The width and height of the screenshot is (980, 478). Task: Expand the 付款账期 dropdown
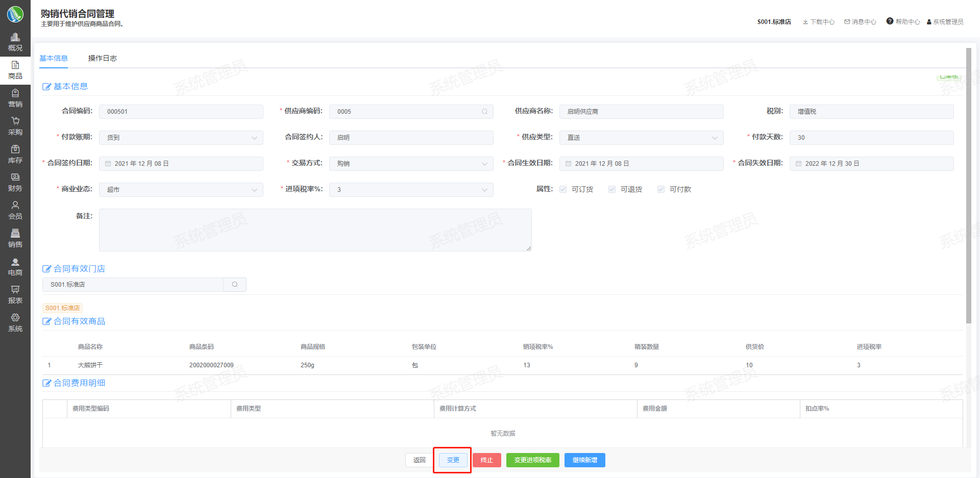pos(181,138)
